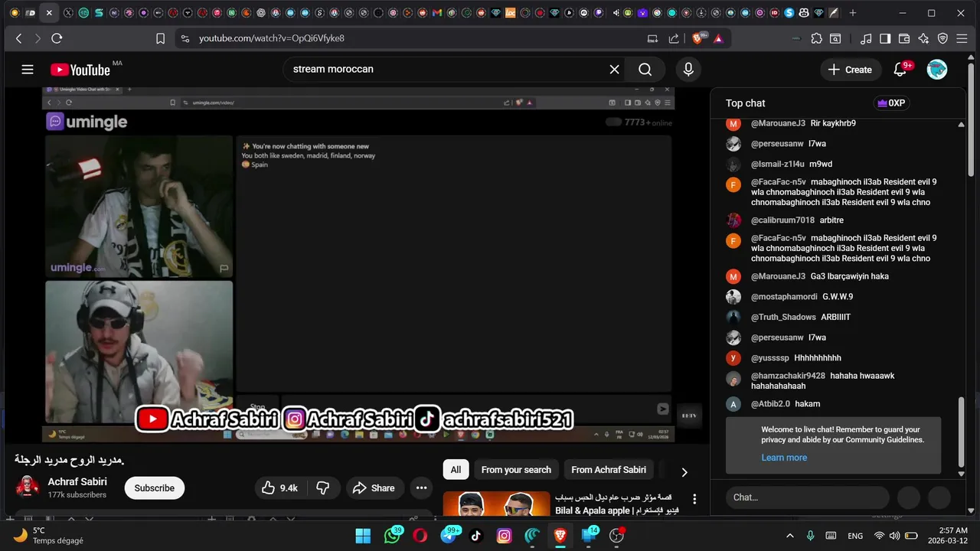
Task: Open Instagram from the taskbar
Action: click(504, 536)
